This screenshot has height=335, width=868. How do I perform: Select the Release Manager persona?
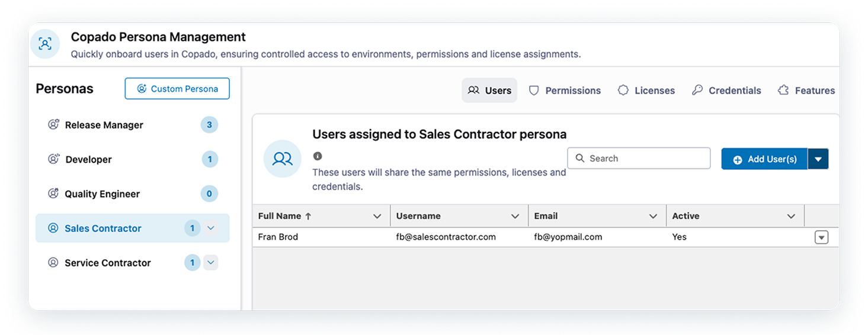tap(133, 125)
